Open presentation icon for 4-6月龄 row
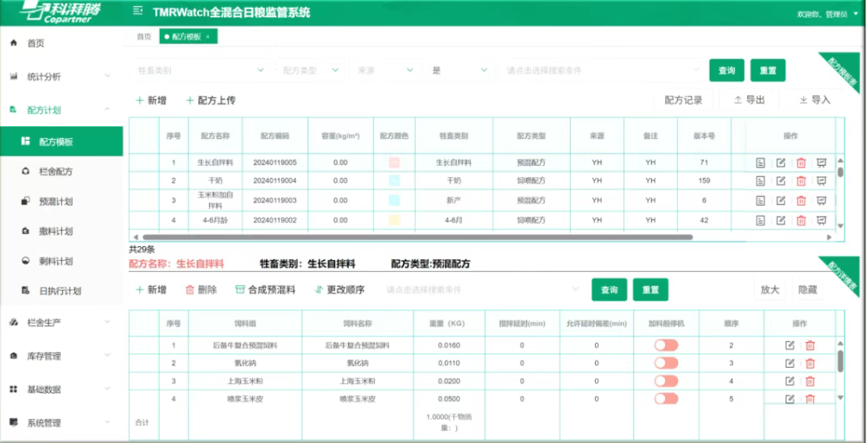868x443 pixels. coord(821,221)
